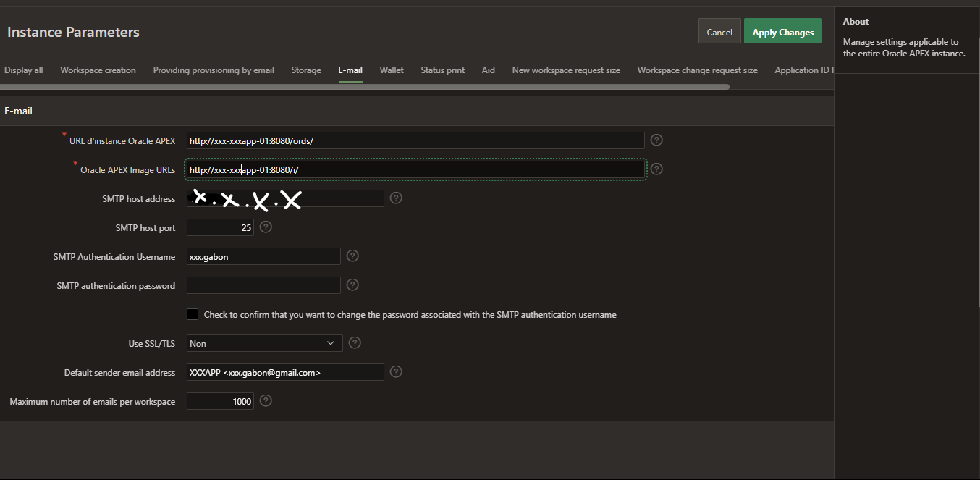Expand the Use SSL/TLS dropdown
This screenshot has width=980, height=480.
pyautogui.click(x=264, y=343)
